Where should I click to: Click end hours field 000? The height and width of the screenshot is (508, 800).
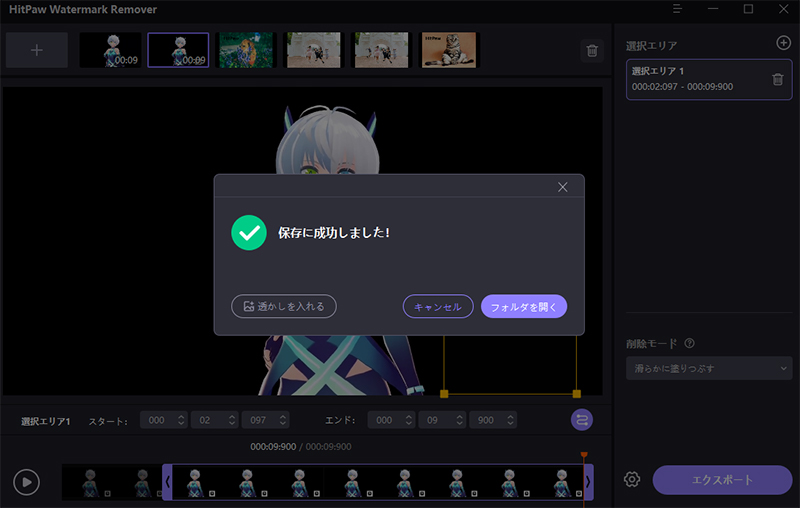pyautogui.click(x=385, y=420)
